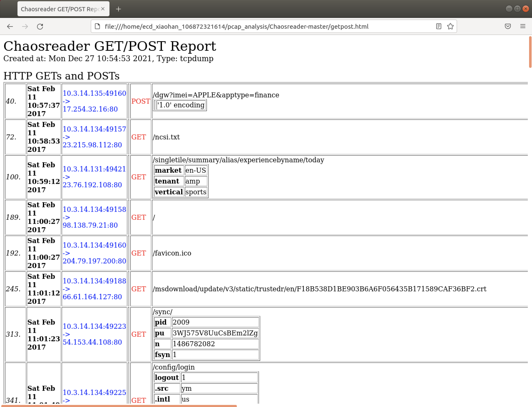
Task: Go back to the previous page
Action: (10, 26)
